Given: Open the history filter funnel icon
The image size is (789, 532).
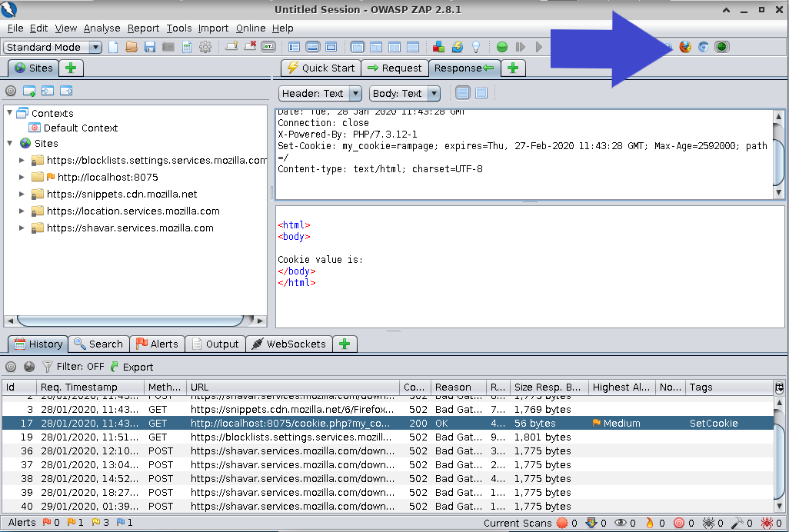Looking at the screenshot, I should (x=48, y=367).
